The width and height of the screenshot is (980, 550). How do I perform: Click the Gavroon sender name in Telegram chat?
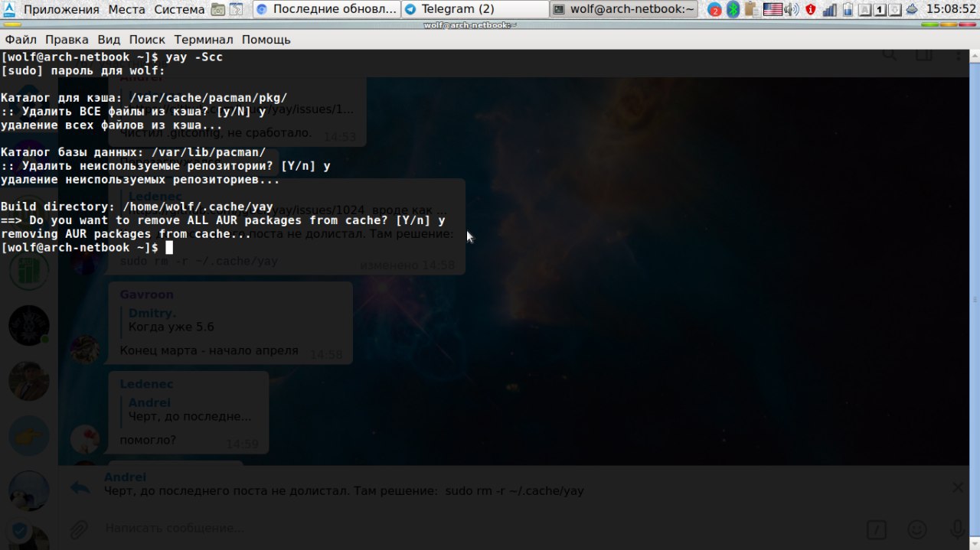146,295
